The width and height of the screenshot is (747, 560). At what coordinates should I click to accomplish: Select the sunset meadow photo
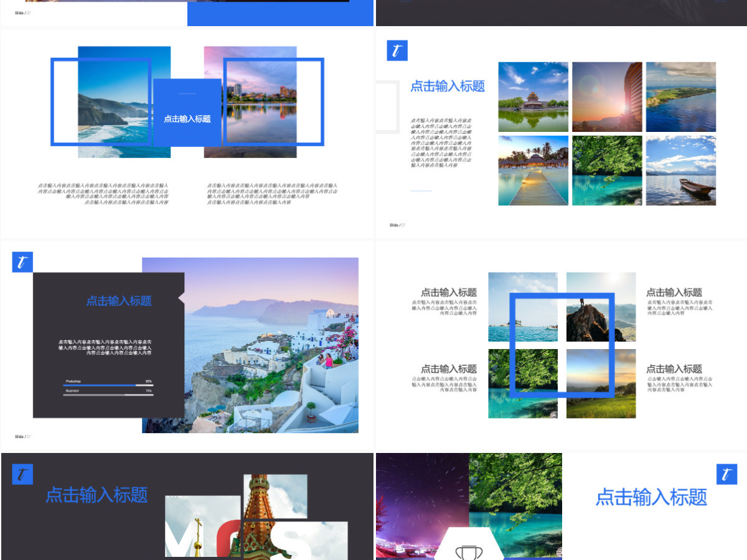tap(601, 383)
